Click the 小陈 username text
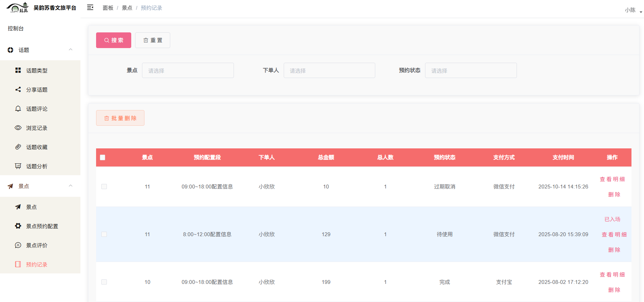This screenshot has height=302, width=644. click(x=630, y=10)
